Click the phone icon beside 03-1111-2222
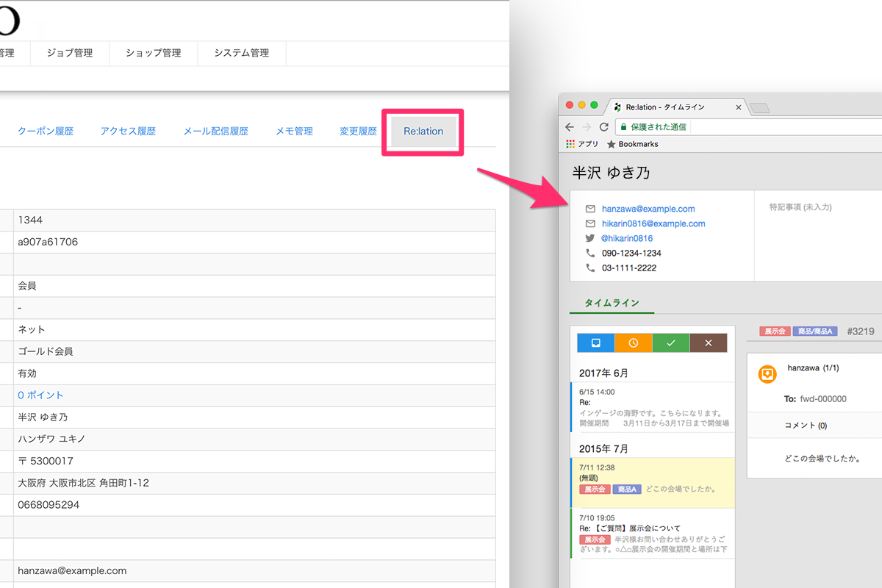 click(590, 268)
